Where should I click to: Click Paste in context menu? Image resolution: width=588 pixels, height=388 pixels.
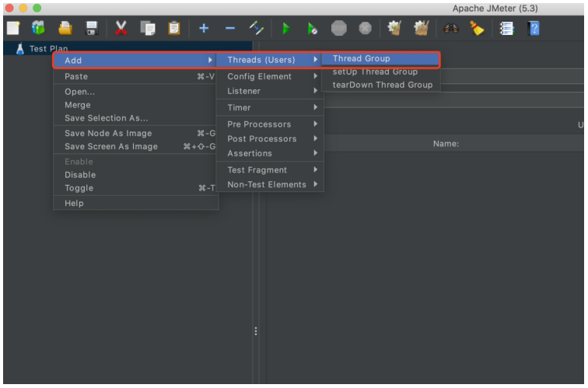click(136, 76)
